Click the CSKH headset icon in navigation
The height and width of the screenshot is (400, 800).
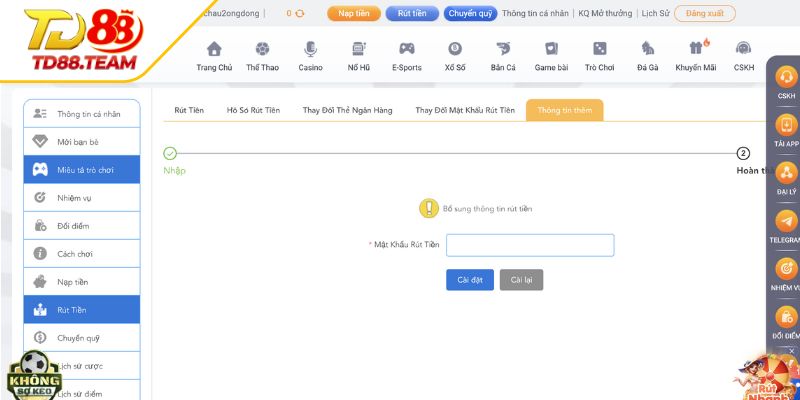(743, 49)
